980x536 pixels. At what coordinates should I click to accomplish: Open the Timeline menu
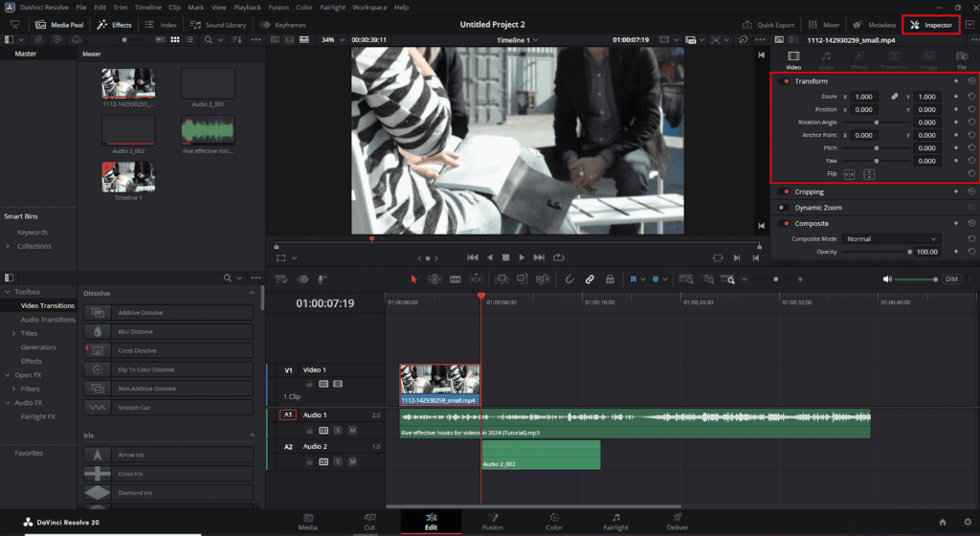148,8
